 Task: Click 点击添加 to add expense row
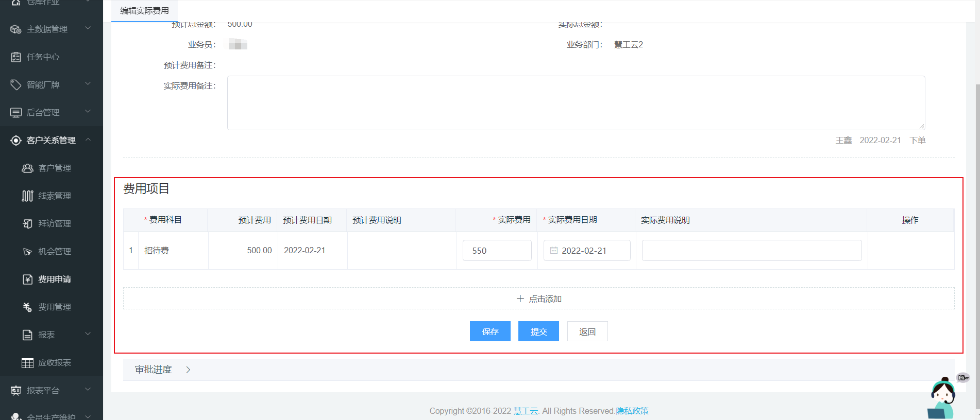539,299
